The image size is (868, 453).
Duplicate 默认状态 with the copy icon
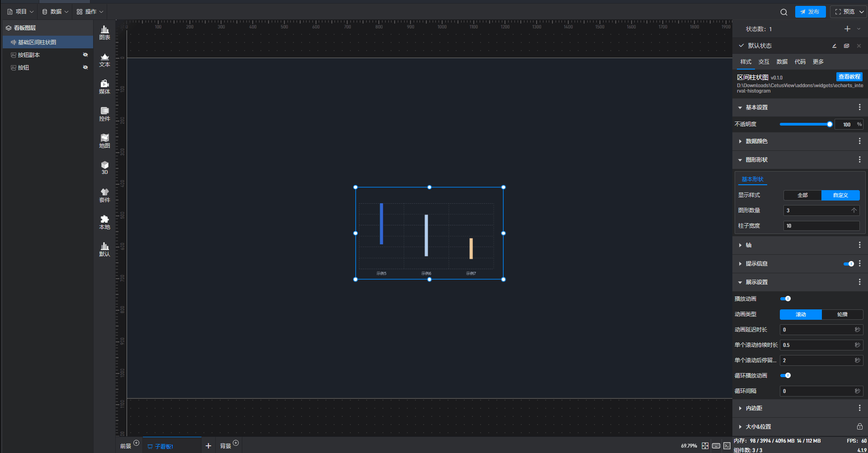click(847, 46)
